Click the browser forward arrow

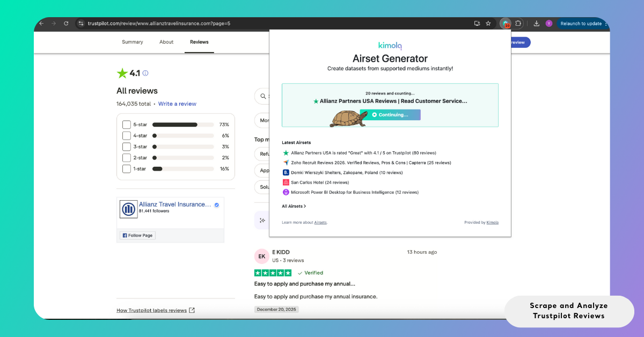(54, 24)
